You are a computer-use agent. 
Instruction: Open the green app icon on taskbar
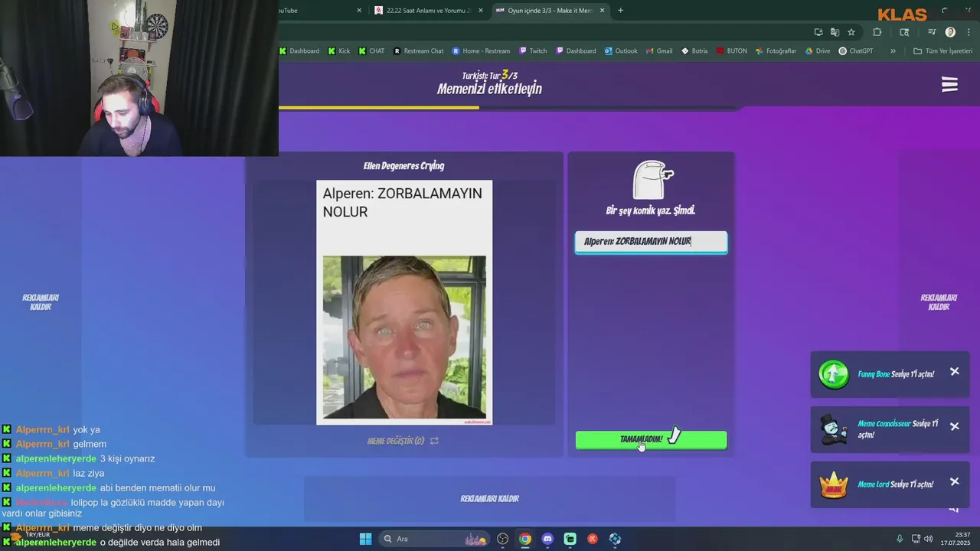coord(570,539)
